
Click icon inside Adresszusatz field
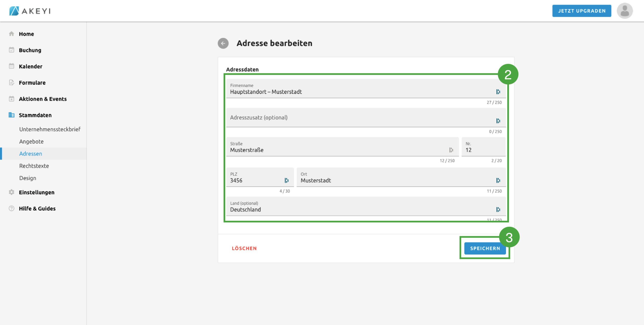pos(498,121)
